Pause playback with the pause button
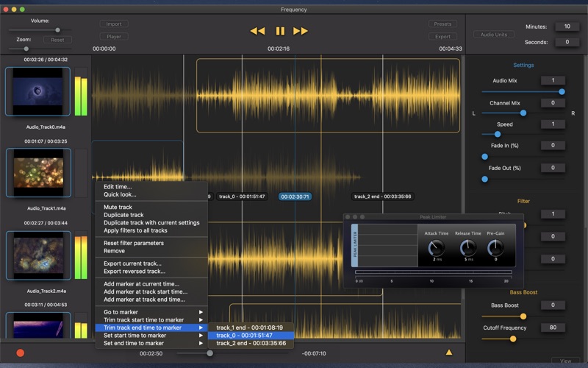 tap(280, 31)
